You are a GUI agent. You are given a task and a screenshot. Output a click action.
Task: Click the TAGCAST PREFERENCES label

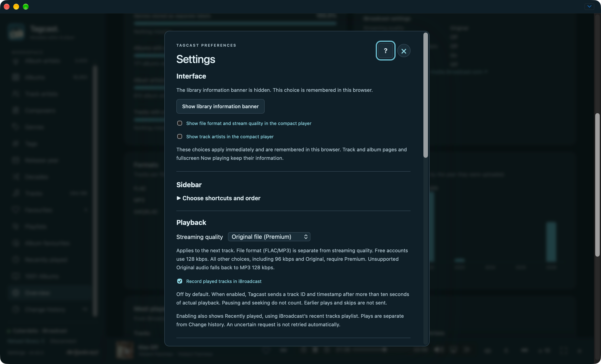coord(206,45)
